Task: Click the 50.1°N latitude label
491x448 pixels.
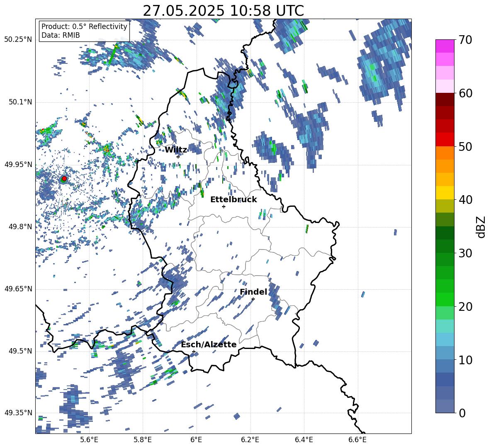Action: (20, 102)
